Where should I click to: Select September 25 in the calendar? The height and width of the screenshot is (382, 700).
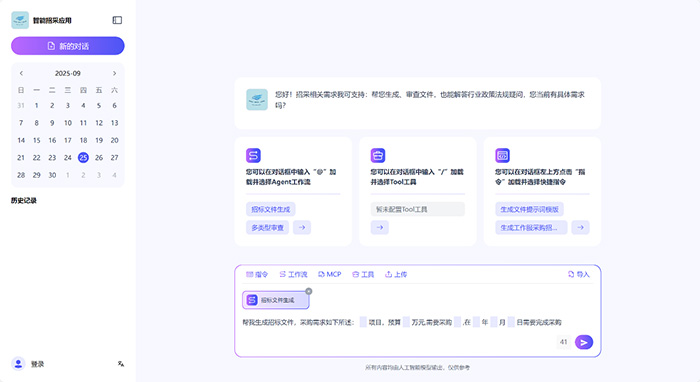[x=83, y=158]
